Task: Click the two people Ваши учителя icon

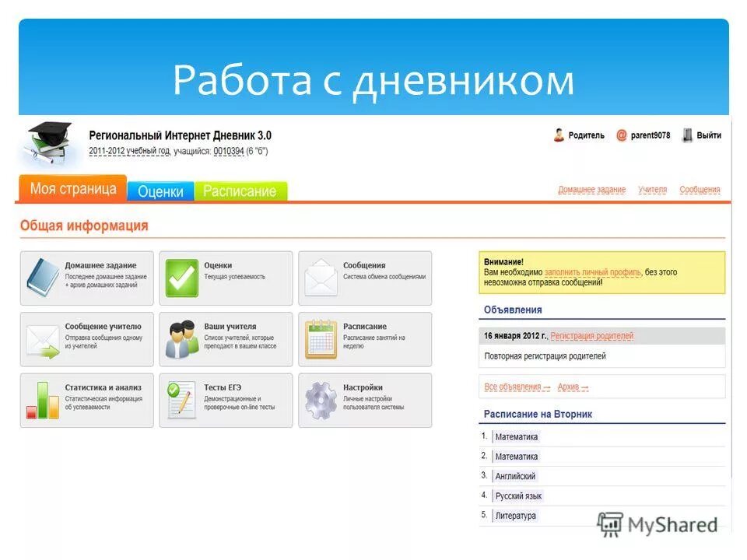Action: 182,339
